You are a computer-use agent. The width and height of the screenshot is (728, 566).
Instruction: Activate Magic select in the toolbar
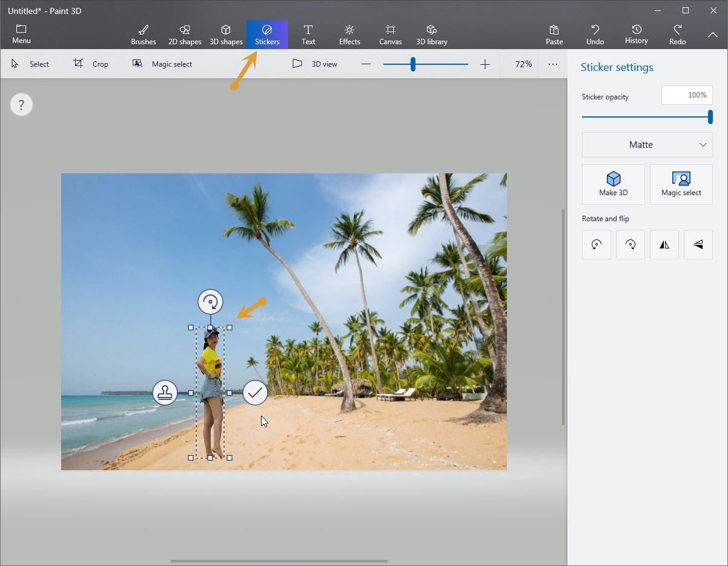pos(162,64)
